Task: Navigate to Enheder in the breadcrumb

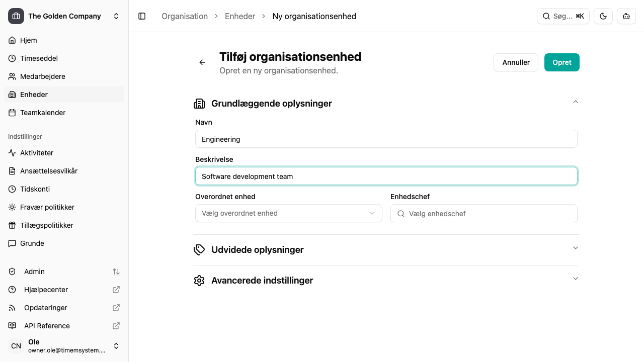Action: tap(240, 16)
